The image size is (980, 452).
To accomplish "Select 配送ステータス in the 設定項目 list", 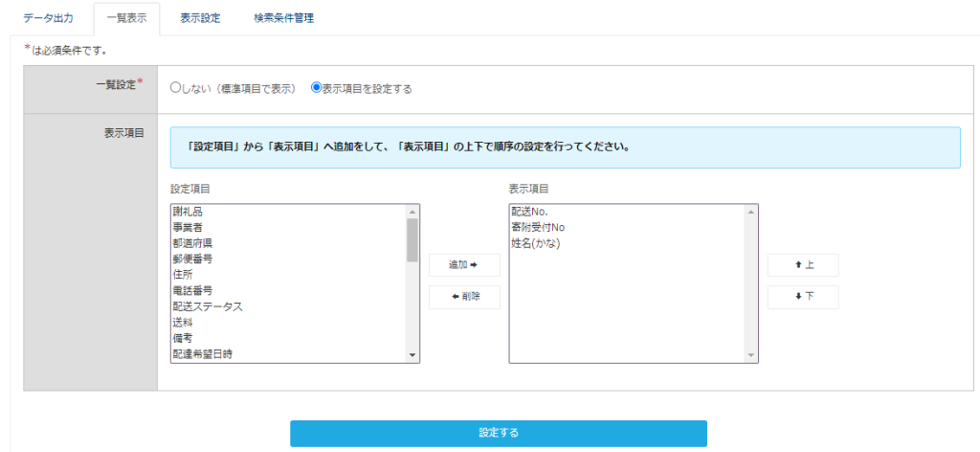I will click(x=208, y=306).
